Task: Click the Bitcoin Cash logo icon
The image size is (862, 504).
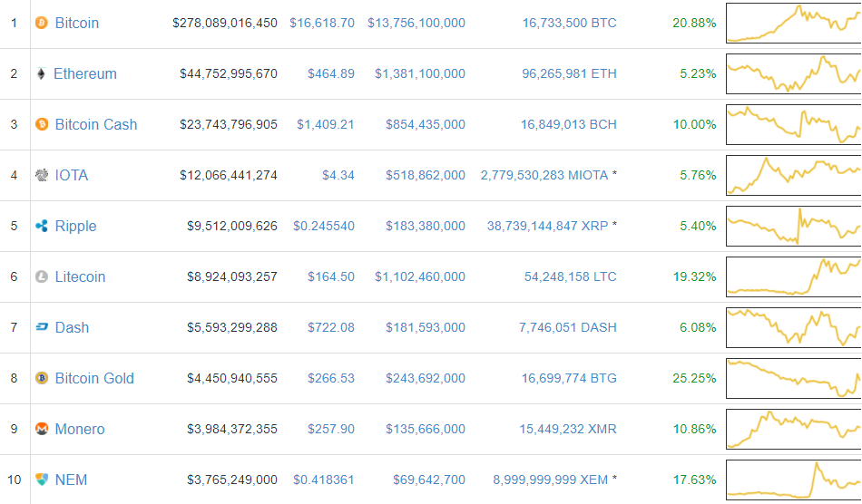Action: coord(41,124)
